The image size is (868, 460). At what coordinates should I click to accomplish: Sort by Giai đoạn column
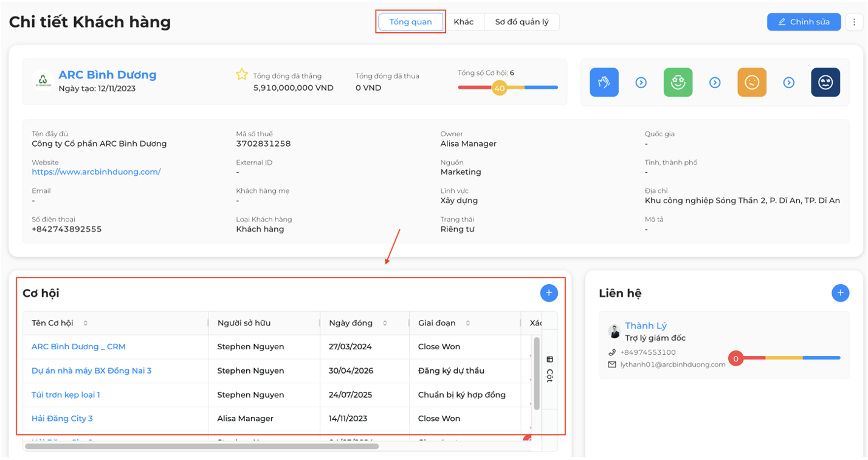467,323
